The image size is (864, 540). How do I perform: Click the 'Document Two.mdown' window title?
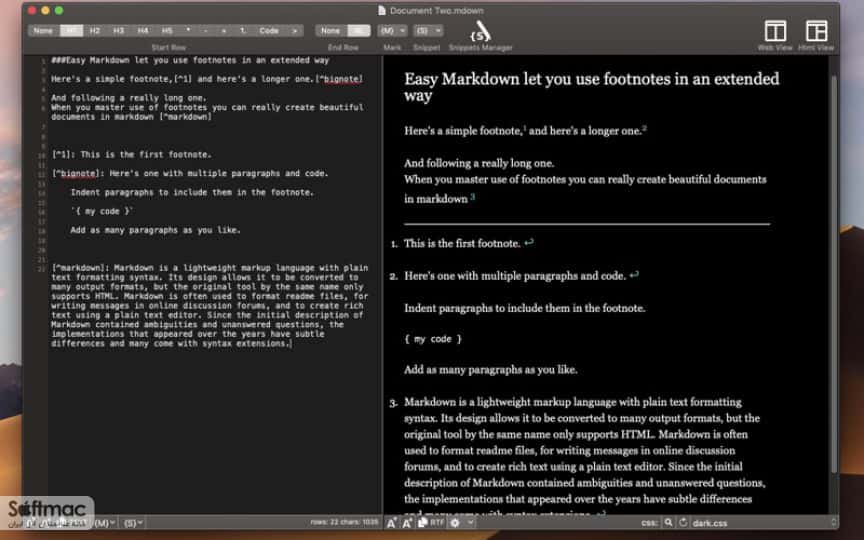click(436, 10)
